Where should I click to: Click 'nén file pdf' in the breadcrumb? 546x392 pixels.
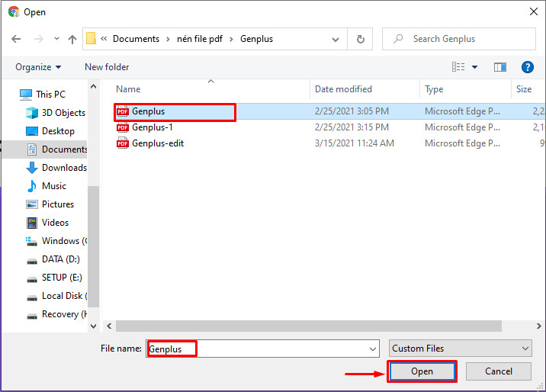(200, 39)
